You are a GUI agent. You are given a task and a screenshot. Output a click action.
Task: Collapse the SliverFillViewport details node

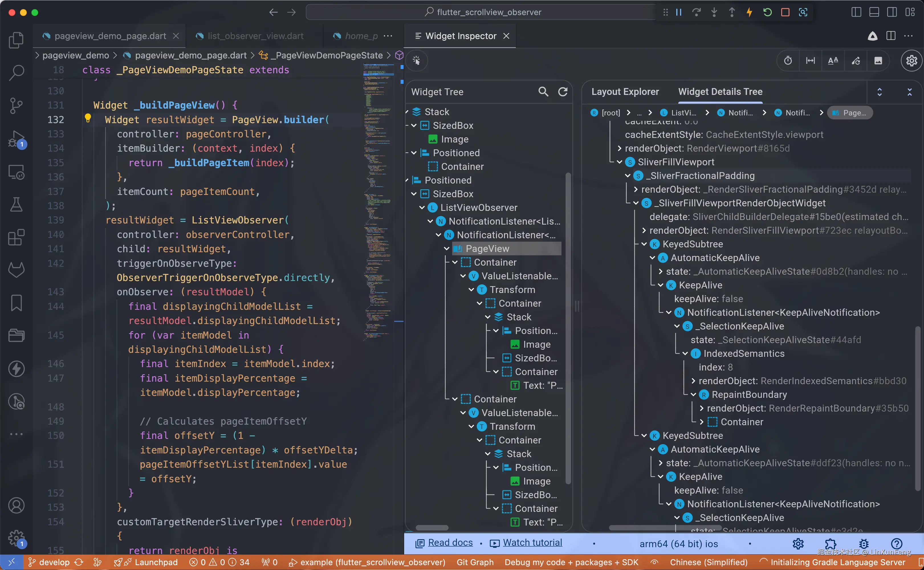click(x=619, y=162)
